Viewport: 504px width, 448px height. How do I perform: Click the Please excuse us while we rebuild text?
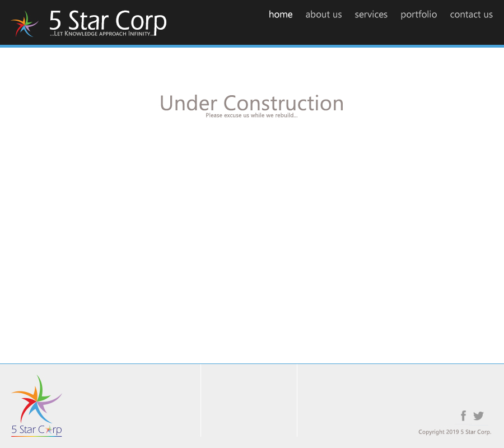click(x=251, y=115)
